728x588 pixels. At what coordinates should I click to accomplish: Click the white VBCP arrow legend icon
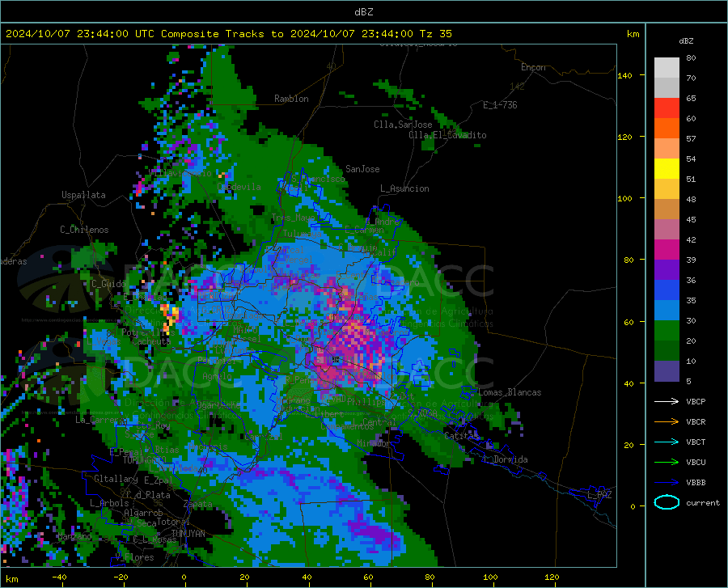pos(667,401)
